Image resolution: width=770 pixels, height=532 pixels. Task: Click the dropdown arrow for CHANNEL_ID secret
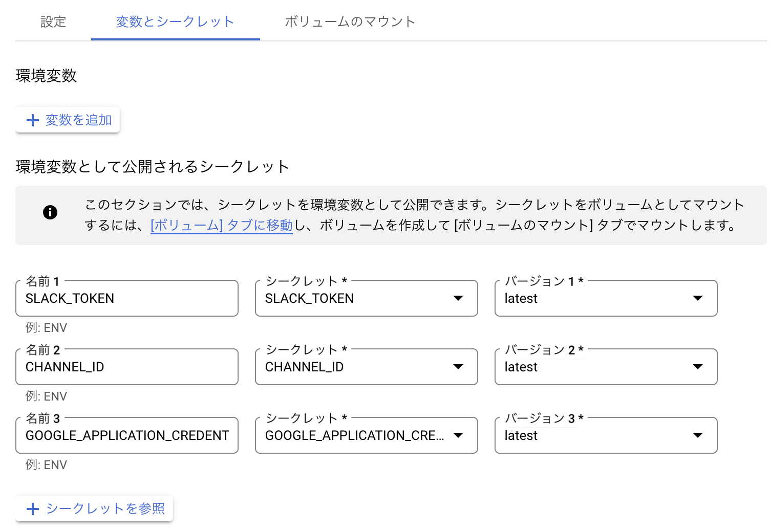458,367
